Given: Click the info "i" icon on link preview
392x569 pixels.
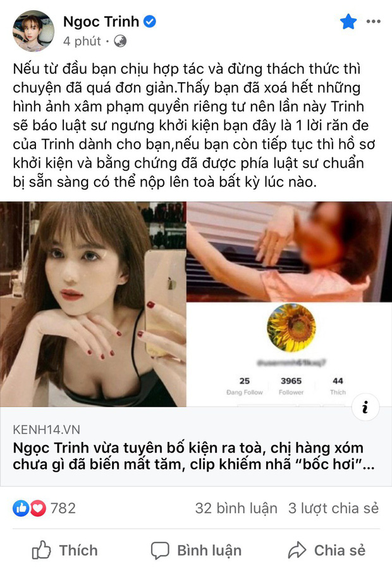Looking at the screenshot, I should point(365,407).
